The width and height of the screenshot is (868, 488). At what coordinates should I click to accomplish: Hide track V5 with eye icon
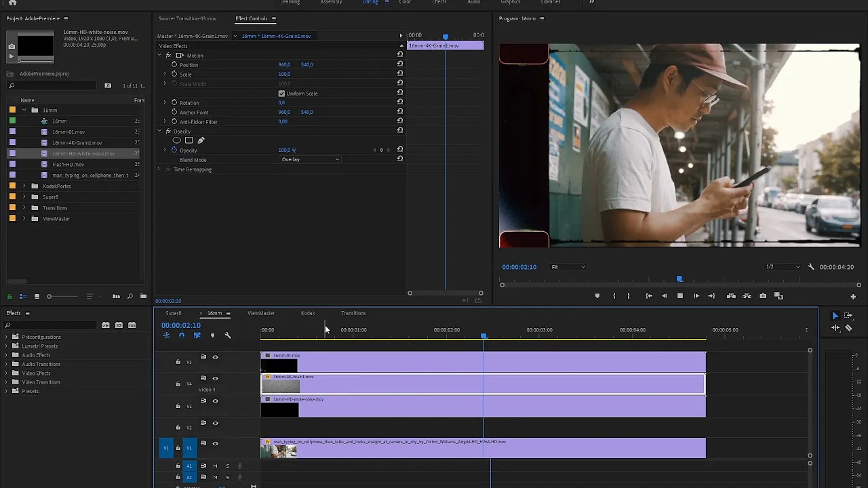(x=216, y=357)
